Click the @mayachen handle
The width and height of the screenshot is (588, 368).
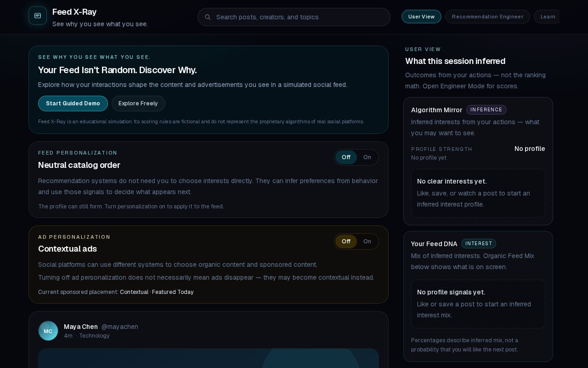[120, 327]
